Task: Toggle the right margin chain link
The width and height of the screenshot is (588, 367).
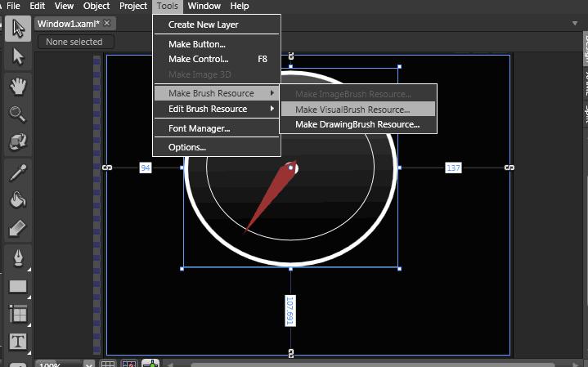Action: click(x=509, y=168)
